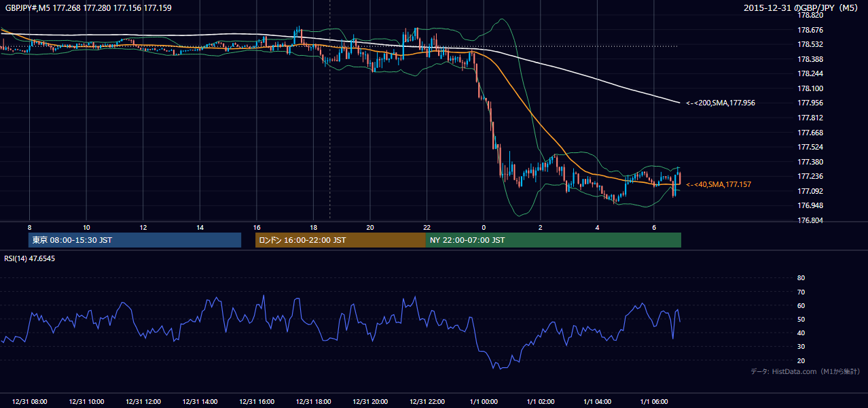Click RSI scale level 80
The image size is (868, 408).
coord(801,278)
